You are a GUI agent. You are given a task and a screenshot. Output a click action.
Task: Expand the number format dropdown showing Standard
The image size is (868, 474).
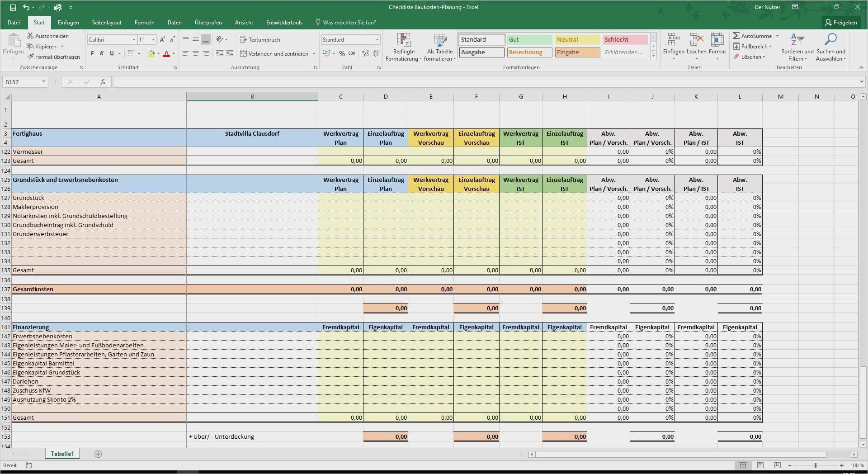tap(377, 39)
